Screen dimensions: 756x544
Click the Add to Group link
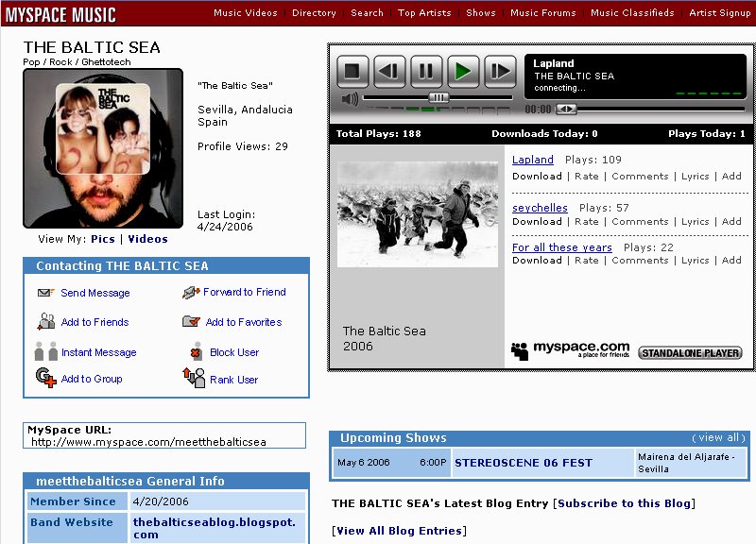tap(92, 379)
